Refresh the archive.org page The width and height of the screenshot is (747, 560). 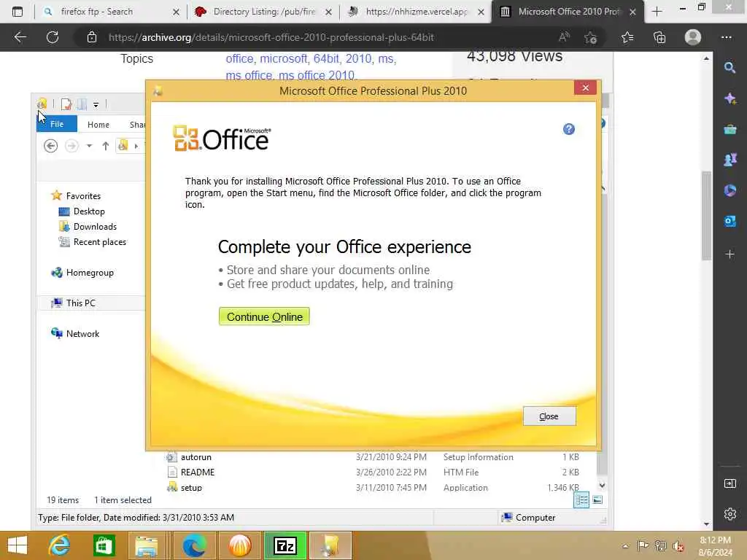[53, 37]
